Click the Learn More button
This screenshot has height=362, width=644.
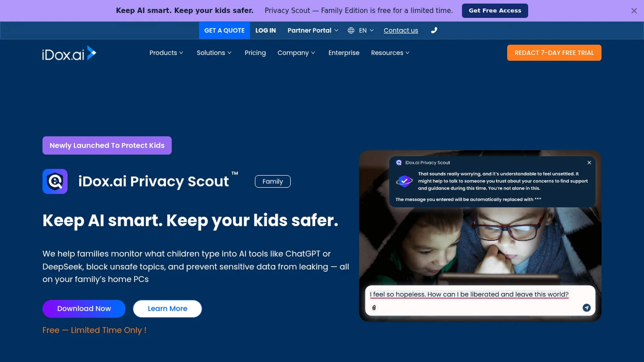click(167, 308)
